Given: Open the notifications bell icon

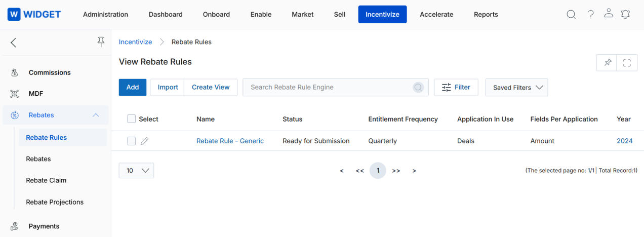Looking at the screenshot, I should pos(626,14).
